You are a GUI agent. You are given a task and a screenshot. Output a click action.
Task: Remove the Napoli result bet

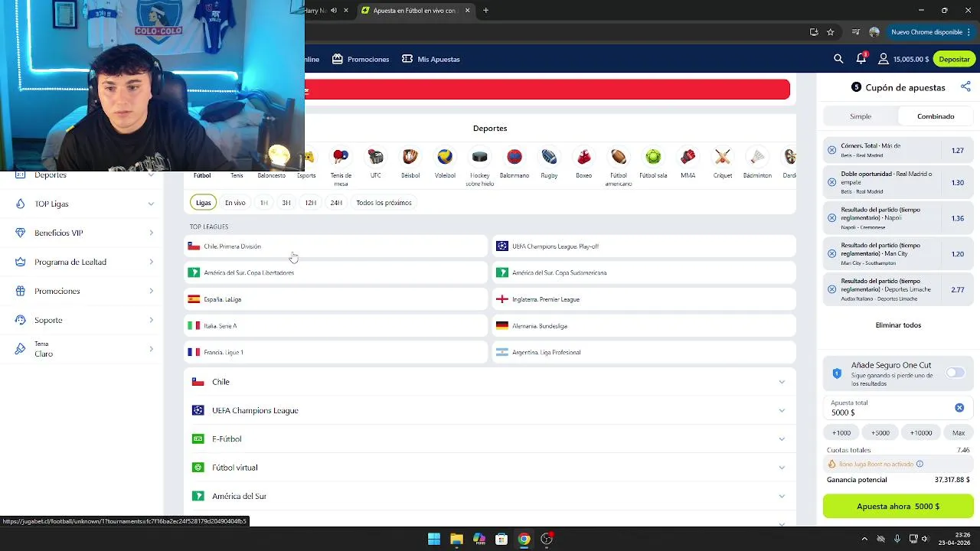[832, 218]
